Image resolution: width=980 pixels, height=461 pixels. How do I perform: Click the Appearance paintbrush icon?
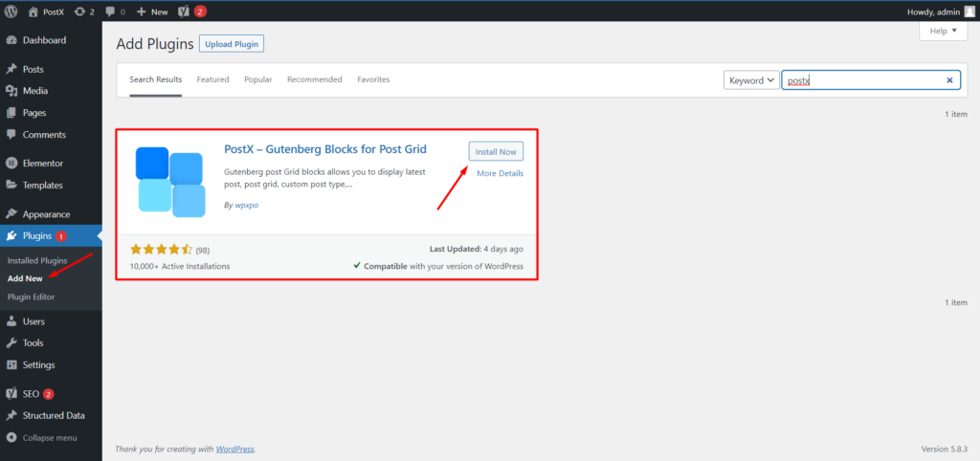click(x=11, y=214)
